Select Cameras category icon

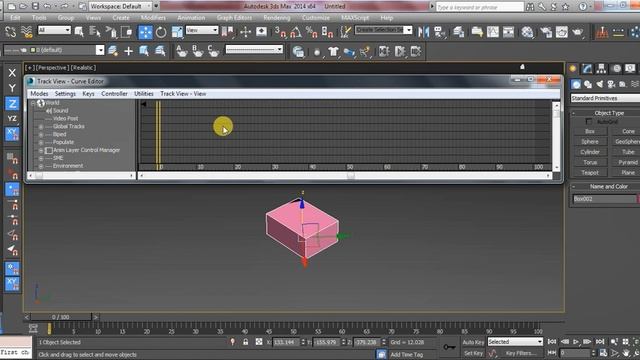611,84
